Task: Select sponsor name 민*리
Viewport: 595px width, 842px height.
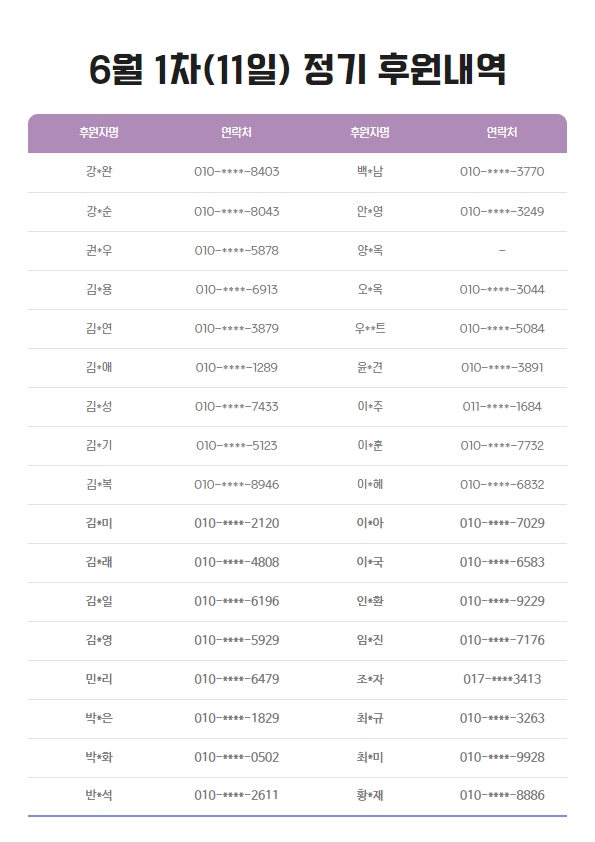Action: point(99,679)
